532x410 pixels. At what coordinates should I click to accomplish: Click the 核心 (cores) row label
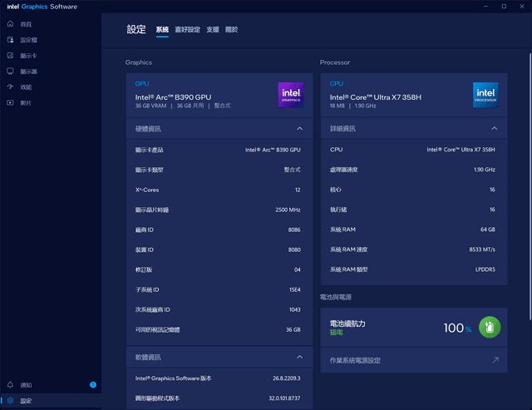point(336,190)
